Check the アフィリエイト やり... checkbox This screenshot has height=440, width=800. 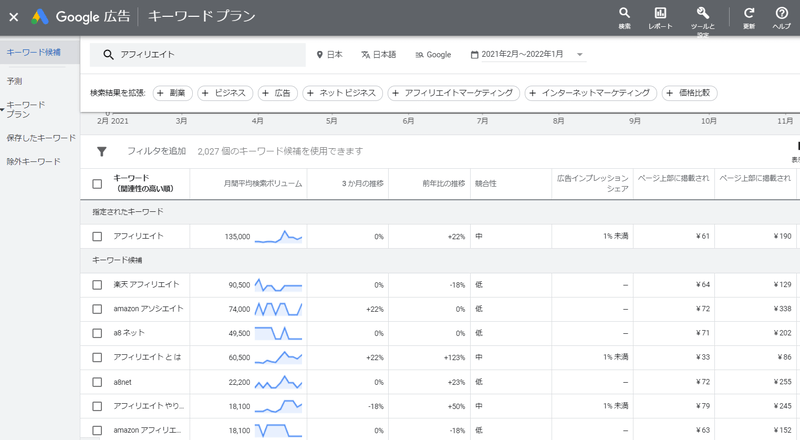point(97,406)
